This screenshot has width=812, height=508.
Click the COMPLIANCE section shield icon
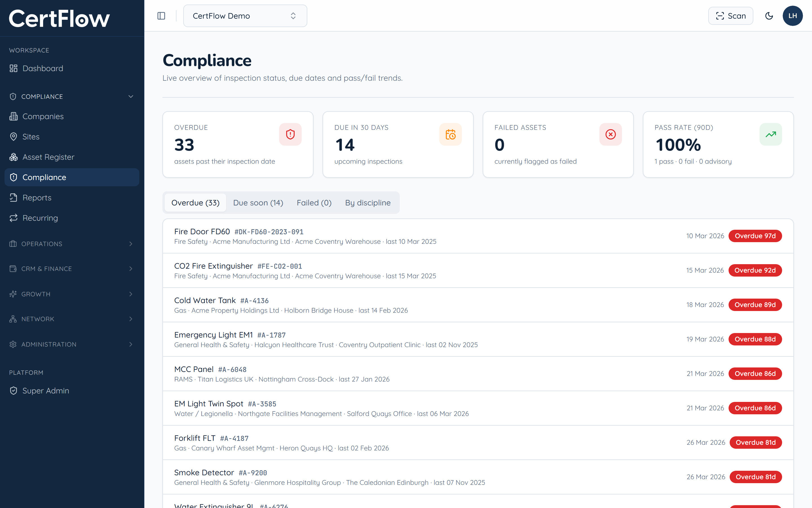coord(13,97)
